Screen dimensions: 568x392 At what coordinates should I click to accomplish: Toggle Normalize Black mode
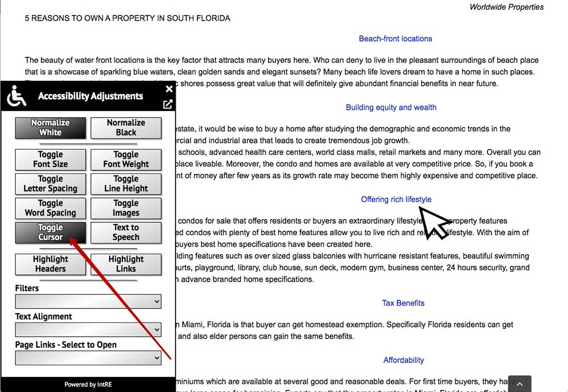click(125, 128)
